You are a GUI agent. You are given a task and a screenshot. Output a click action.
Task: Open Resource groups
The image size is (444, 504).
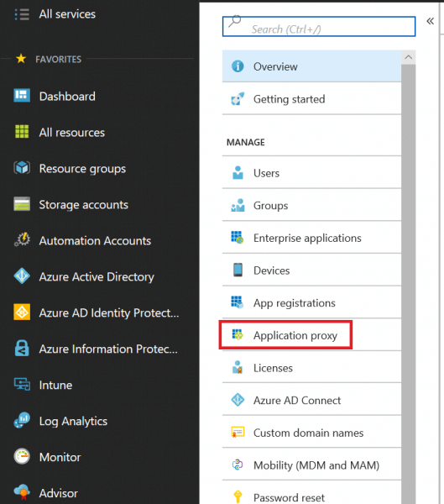point(82,169)
